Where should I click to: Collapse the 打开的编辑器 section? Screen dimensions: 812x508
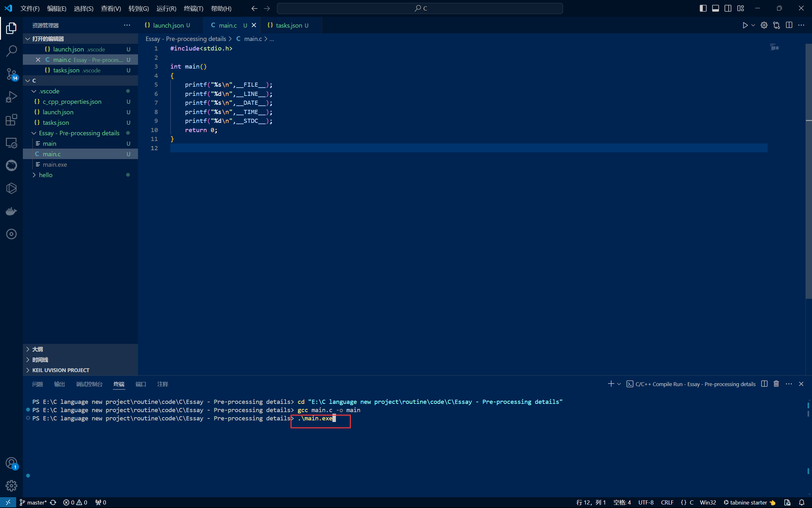click(80, 39)
